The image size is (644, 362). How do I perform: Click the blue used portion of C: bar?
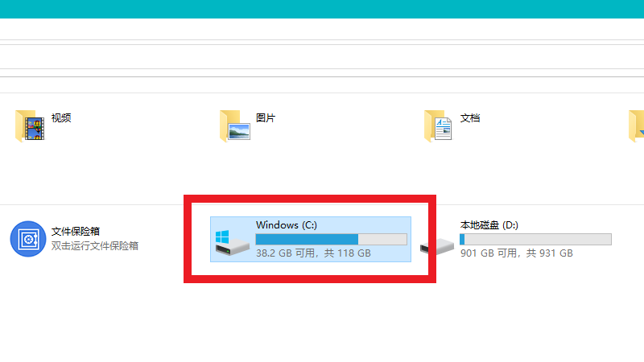click(306, 239)
